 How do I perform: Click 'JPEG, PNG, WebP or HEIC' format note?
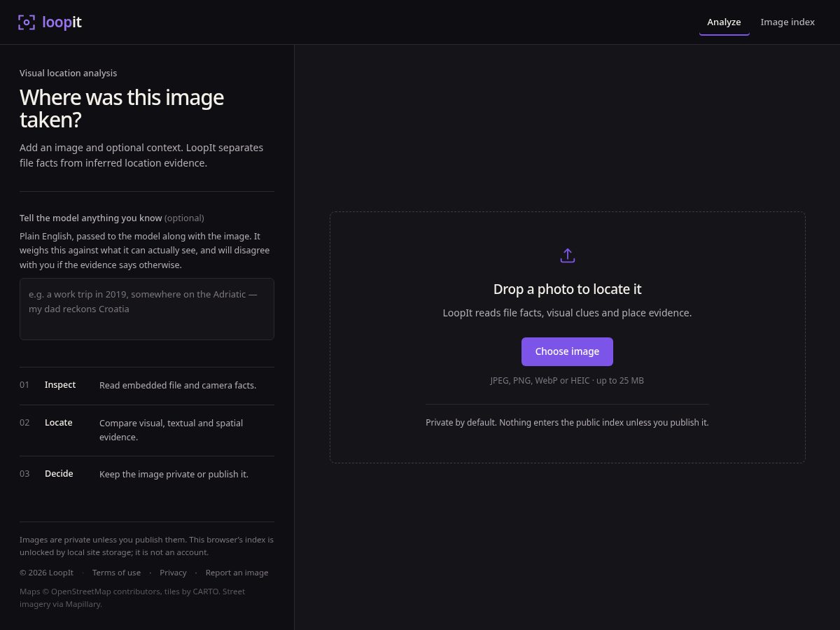click(567, 381)
